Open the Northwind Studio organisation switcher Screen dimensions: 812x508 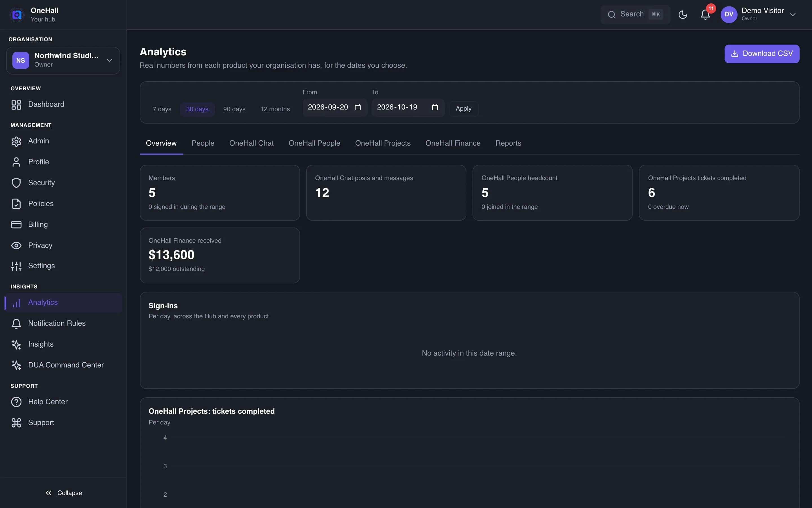tap(63, 60)
